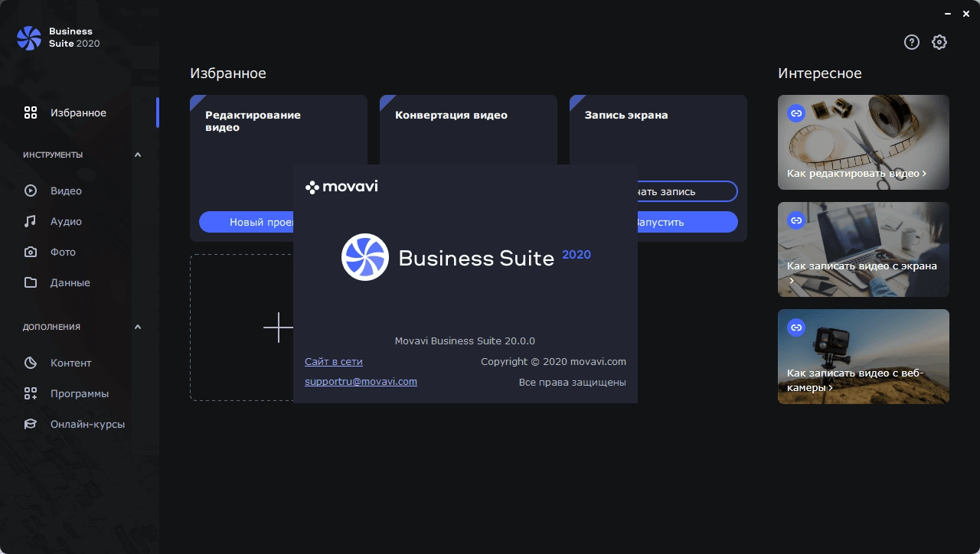Collapse the ДОПОЛНЕНИЯ section chevron
This screenshot has height=554, width=980.
[x=138, y=327]
